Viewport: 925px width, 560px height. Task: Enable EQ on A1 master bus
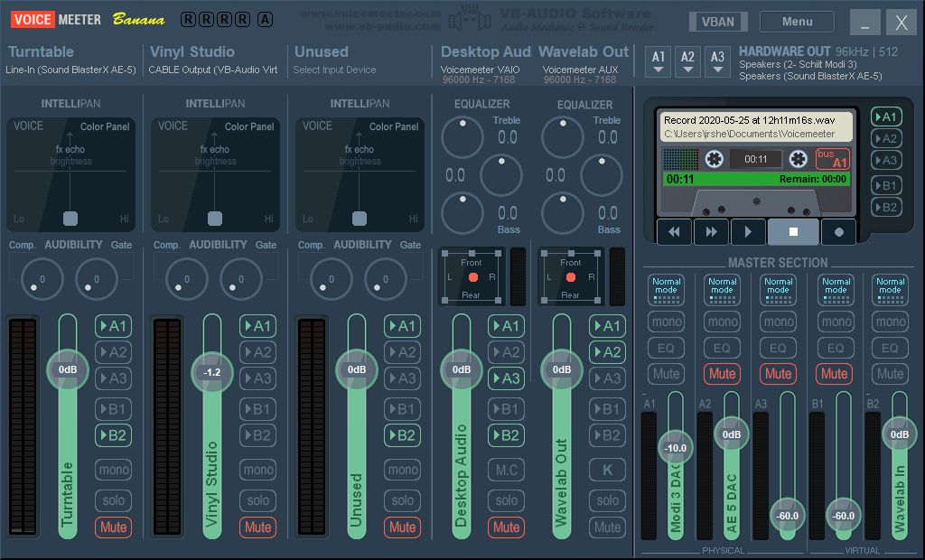pyautogui.click(x=666, y=348)
